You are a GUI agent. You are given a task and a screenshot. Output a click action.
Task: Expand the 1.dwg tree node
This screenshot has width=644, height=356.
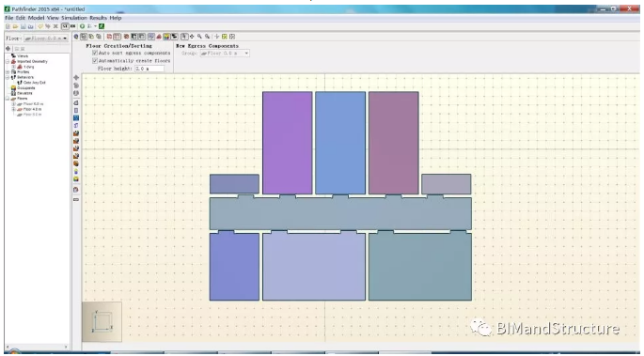(x=13, y=67)
